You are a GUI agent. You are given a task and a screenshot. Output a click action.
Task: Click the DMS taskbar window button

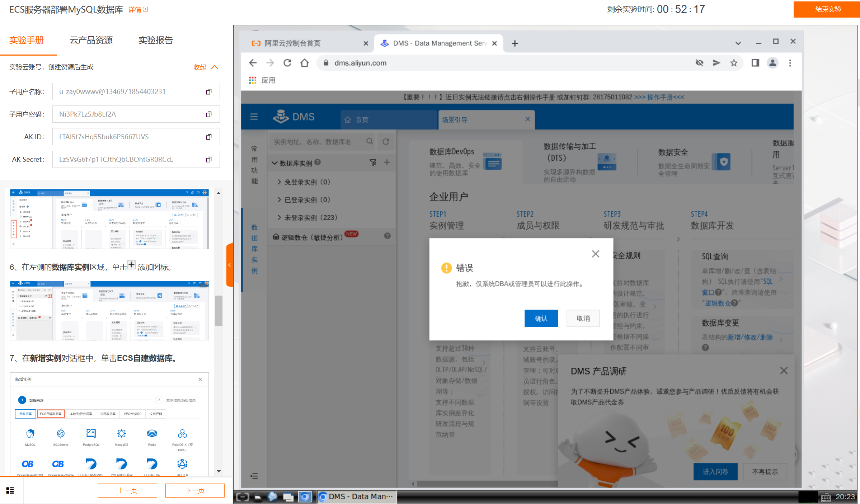point(357,496)
